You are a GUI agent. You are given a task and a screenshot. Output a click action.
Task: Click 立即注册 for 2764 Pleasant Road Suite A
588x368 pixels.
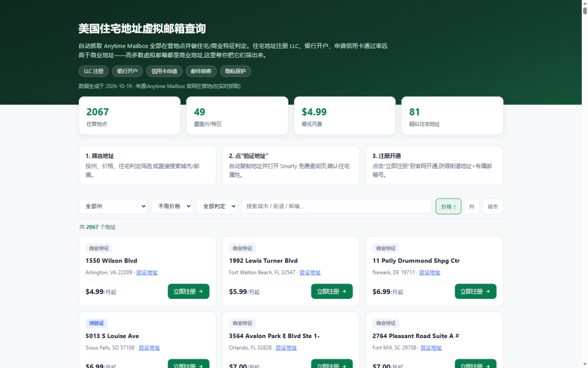[x=476, y=364]
